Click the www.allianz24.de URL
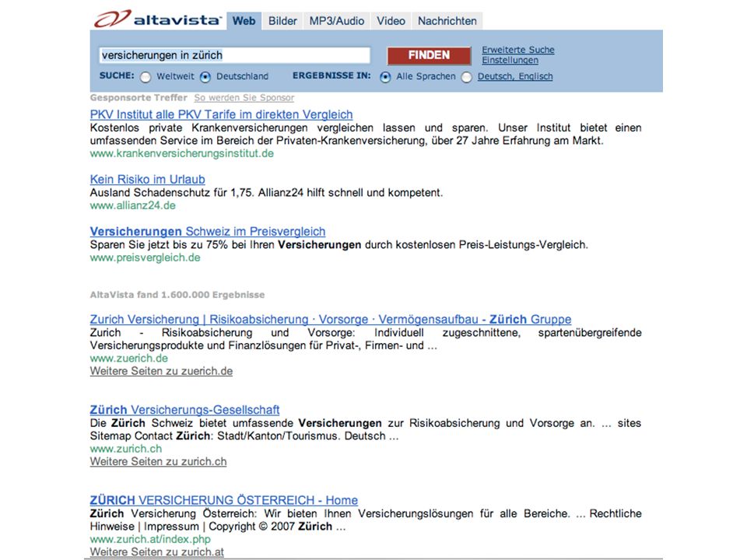Screen dimensions: 747x560 (133, 205)
